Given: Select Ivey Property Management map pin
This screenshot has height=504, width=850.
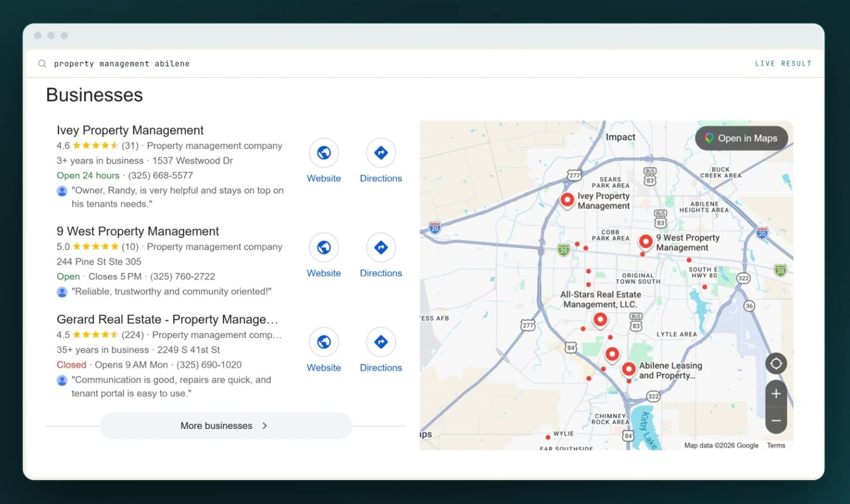Looking at the screenshot, I should point(567,200).
